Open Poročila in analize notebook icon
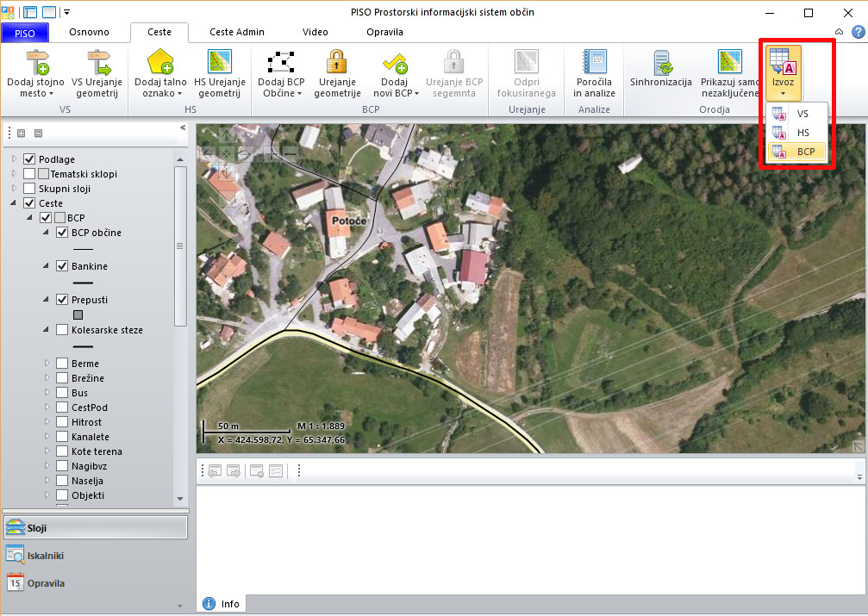This screenshot has height=616, width=868. point(594,62)
